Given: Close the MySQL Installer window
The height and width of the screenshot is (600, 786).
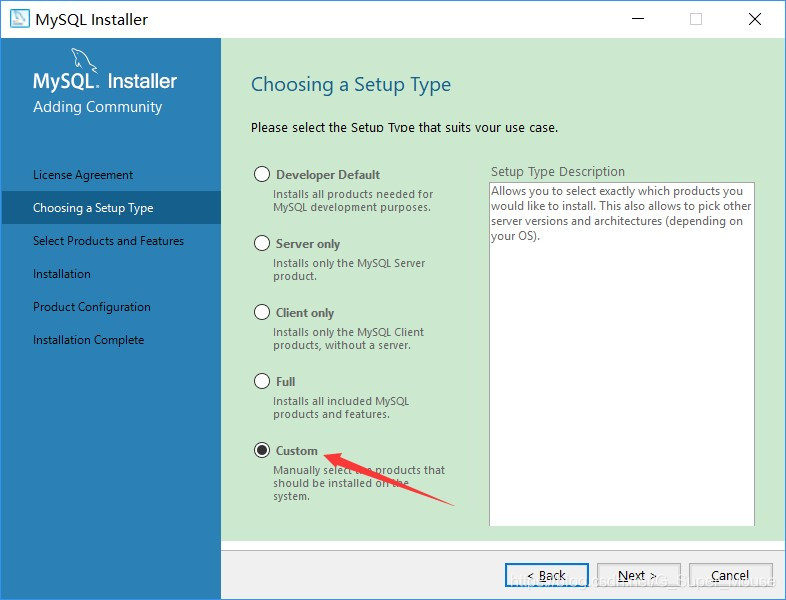Looking at the screenshot, I should (754, 19).
